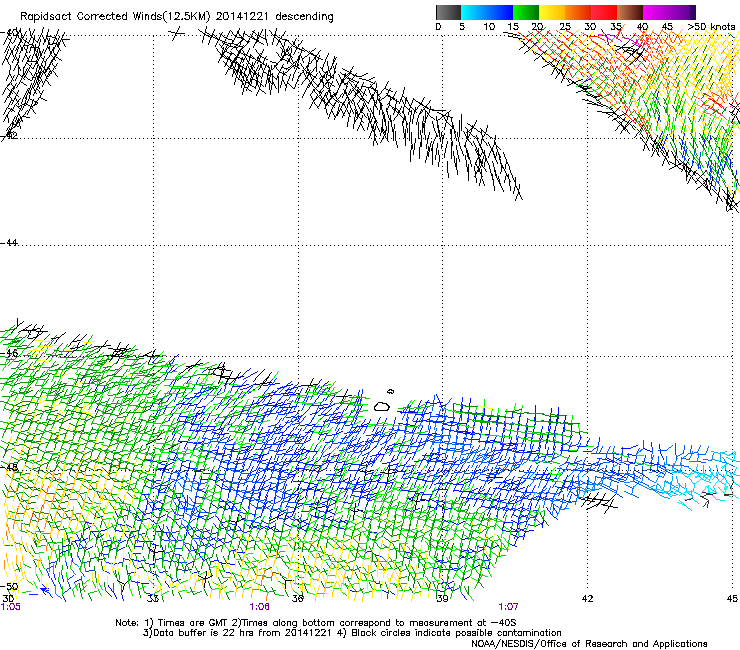Select the yellow 20–25 knots legend swatch
This screenshot has width=740, height=650.
coord(552,12)
